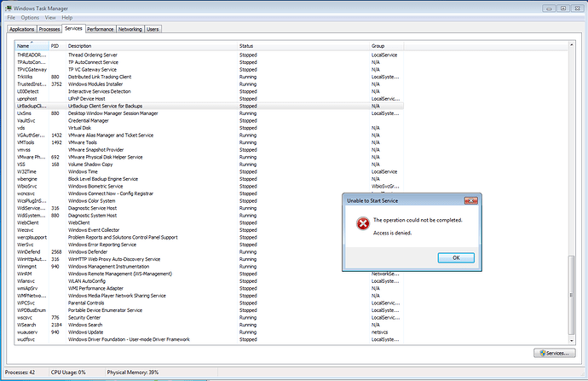Minimize the Windows Task Manager window
Image resolution: width=588 pixels, height=381 pixels.
pos(549,9)
